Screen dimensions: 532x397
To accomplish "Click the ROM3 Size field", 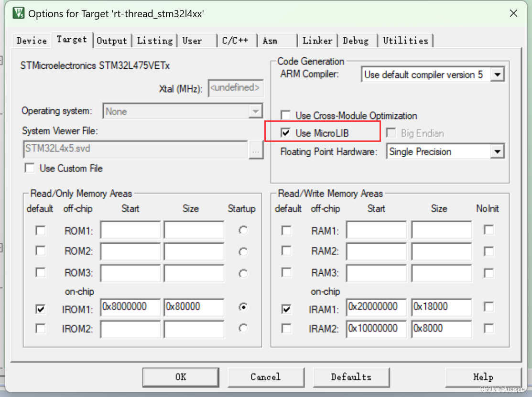I will click(194, 273).
